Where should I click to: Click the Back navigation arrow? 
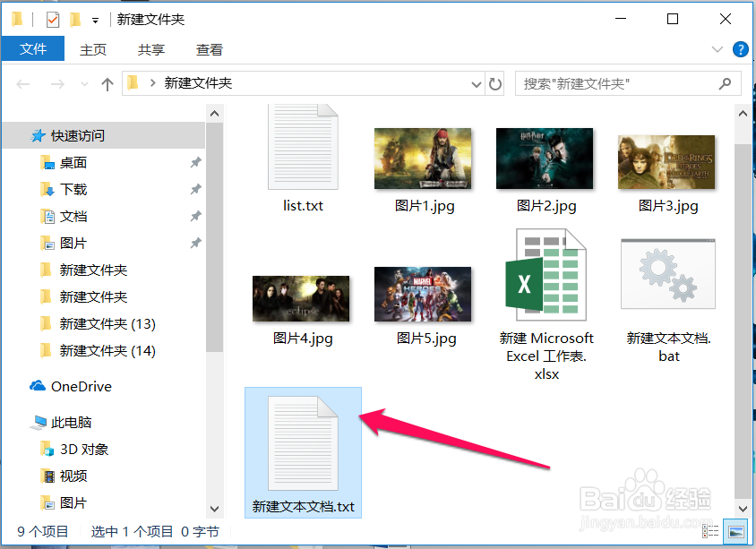(22, 84)
